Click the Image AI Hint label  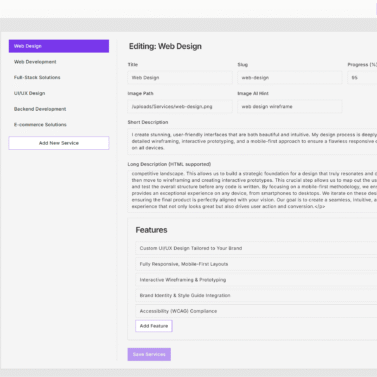pyautogui.click(x=253, y=93)
